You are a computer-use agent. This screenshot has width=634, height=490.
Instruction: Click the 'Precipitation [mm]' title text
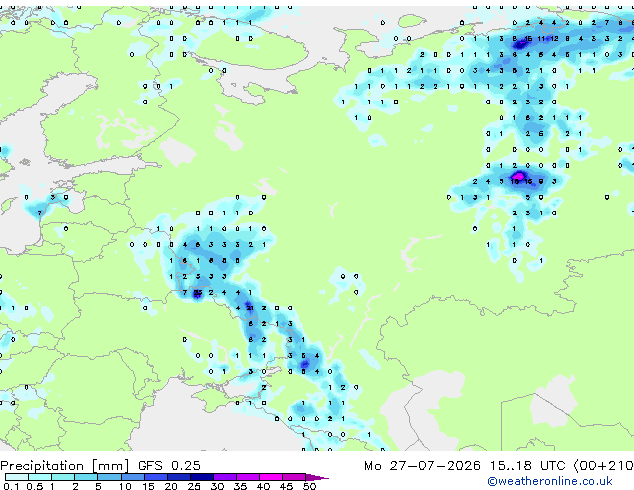click(65, 466)
